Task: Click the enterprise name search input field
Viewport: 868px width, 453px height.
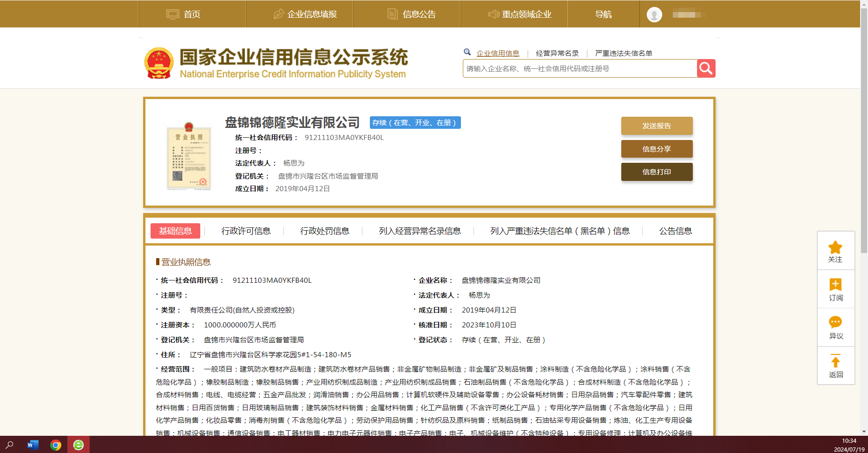Action: (x=579, y=69)
